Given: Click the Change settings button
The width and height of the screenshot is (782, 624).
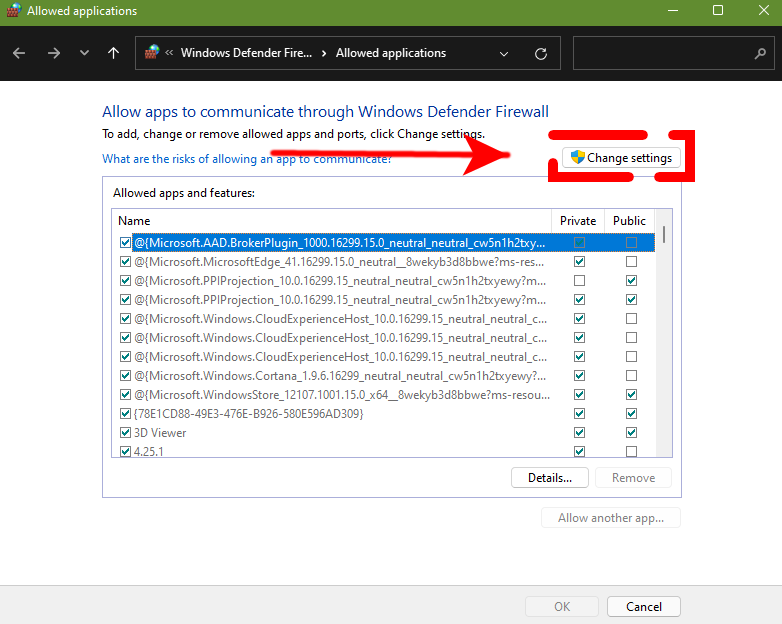Looking at the screenshot, I should (621, 158).
